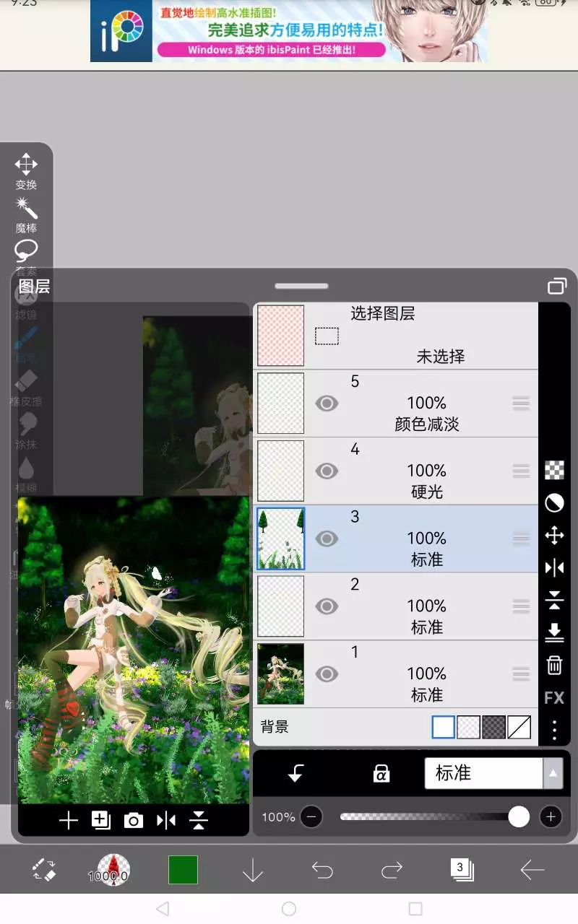Increase opacity with plus button
Image resolution: width=578 pixels, height=924 pixels.
coord(551,817)
